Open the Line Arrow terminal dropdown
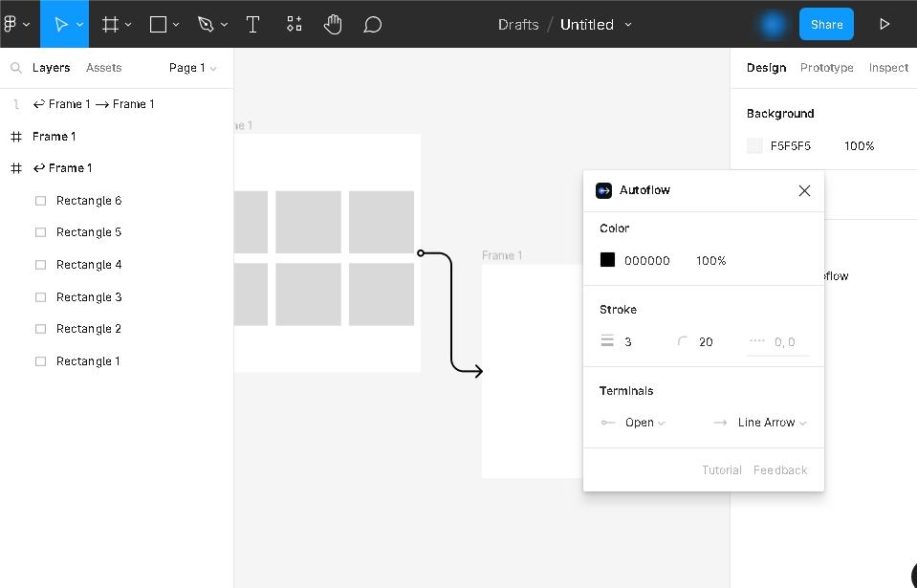The width and height of the screenshot is (917, 588). 771,423
